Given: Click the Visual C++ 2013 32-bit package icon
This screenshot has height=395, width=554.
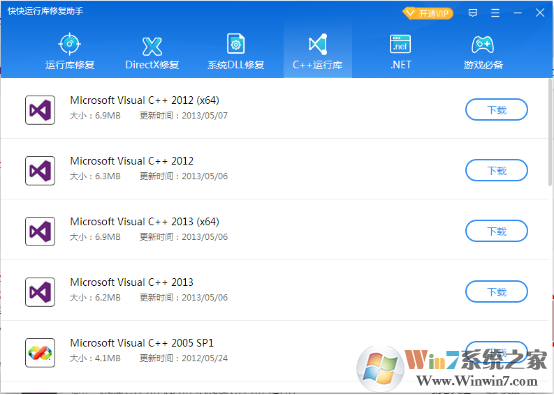Looking at the screenshot, I should [x=40, y=292].
